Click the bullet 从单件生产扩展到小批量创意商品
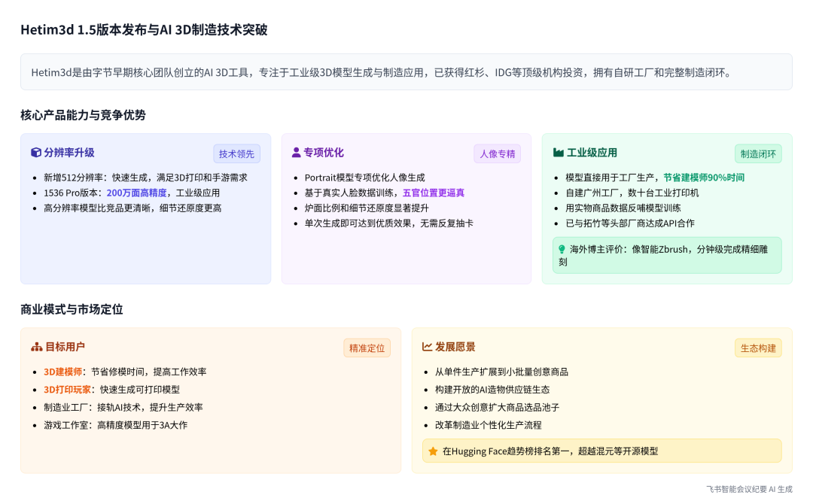 pyautogui.click(x=501, y=372)
